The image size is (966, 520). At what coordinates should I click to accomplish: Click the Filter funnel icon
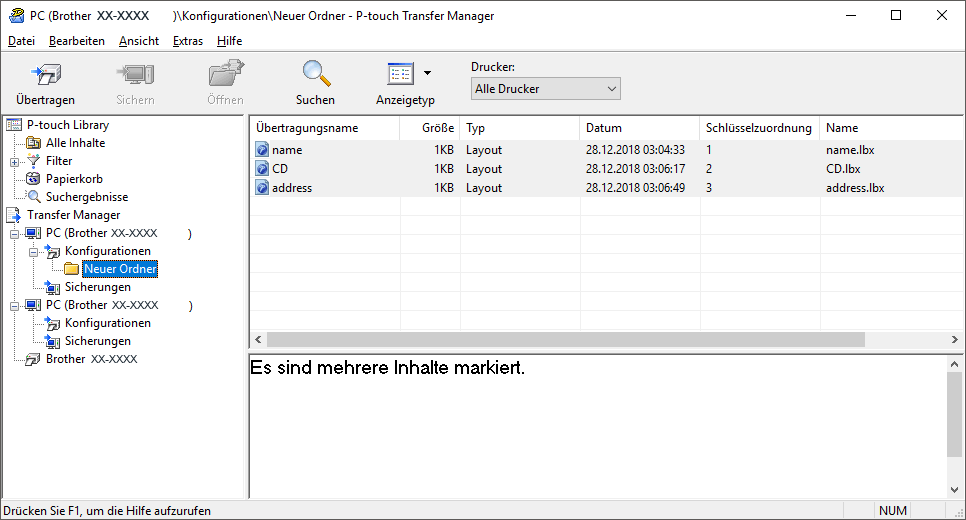(33, 161)
